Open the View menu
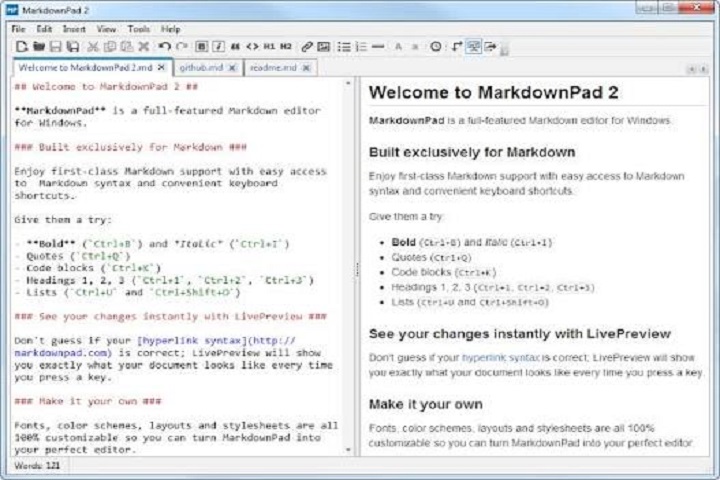This screenshot has height=480, width=720. tap(106, 29)
